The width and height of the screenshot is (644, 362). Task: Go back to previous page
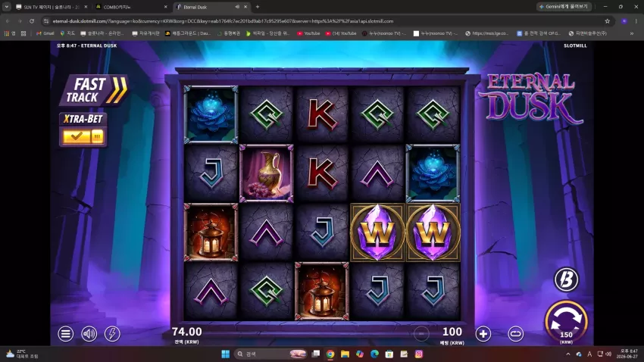coord(8,21)
